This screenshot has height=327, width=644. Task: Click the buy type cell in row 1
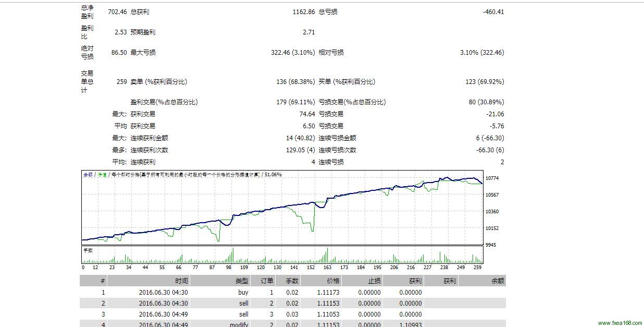click(x=243, y=293)
